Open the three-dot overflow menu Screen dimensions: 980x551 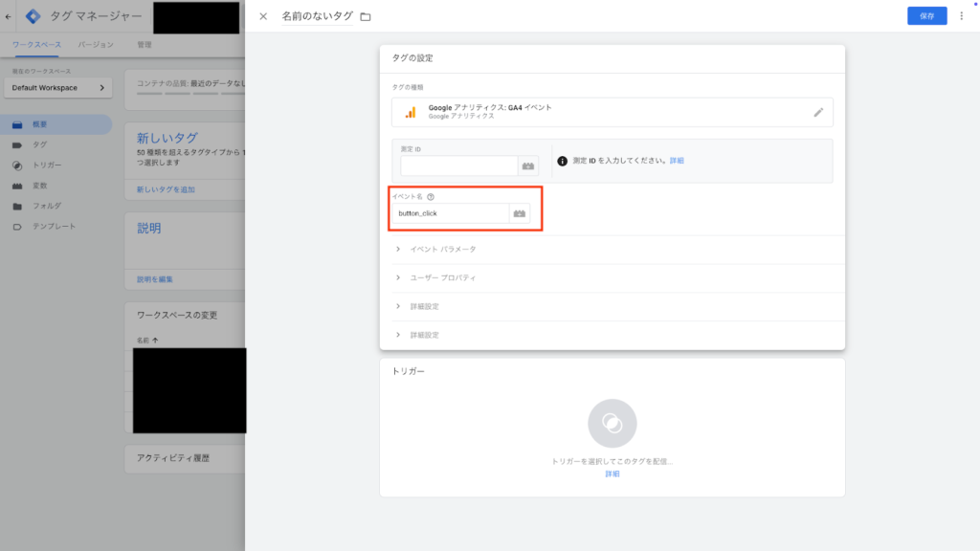(963, 15)
